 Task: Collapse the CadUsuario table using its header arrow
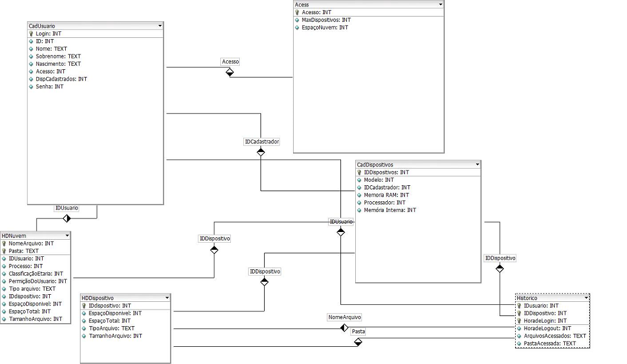(160, 26)
